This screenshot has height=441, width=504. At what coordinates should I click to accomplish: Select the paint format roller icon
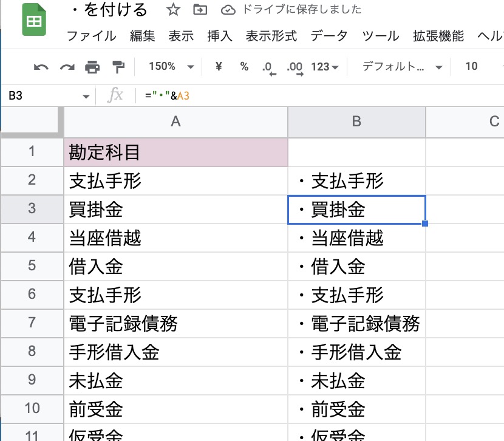[118, 67]
